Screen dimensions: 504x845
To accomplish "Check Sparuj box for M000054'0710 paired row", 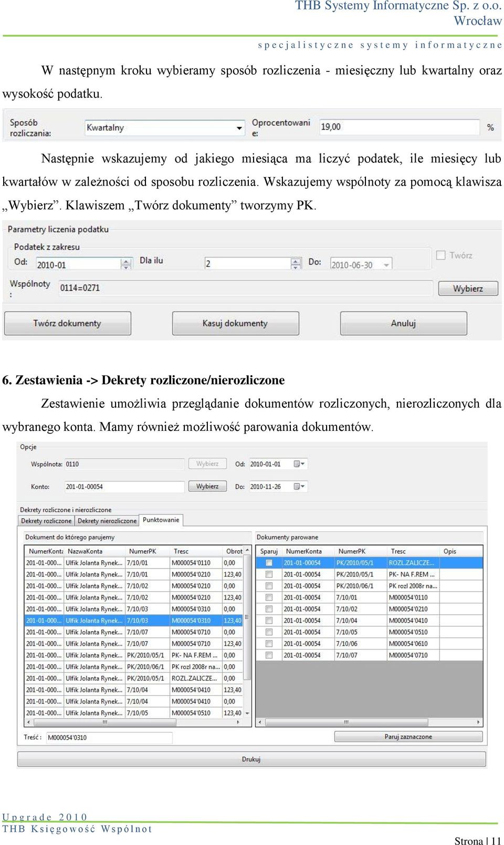I will coord(269,655).
